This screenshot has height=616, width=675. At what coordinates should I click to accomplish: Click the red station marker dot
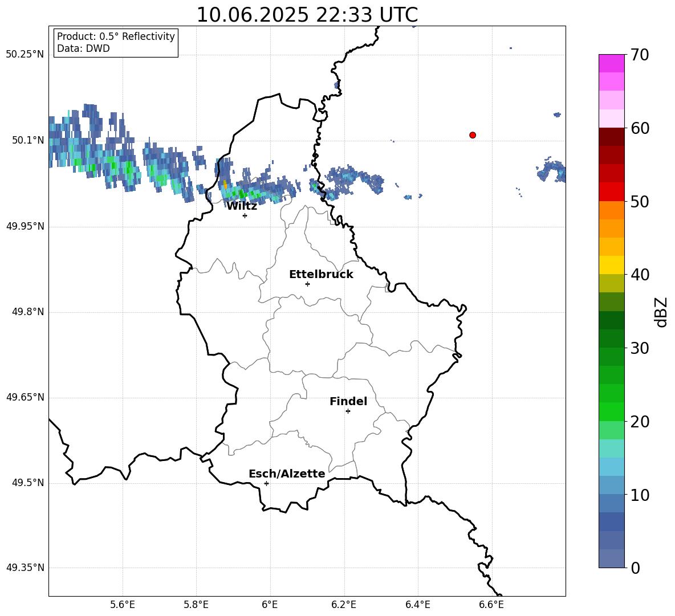473,135
